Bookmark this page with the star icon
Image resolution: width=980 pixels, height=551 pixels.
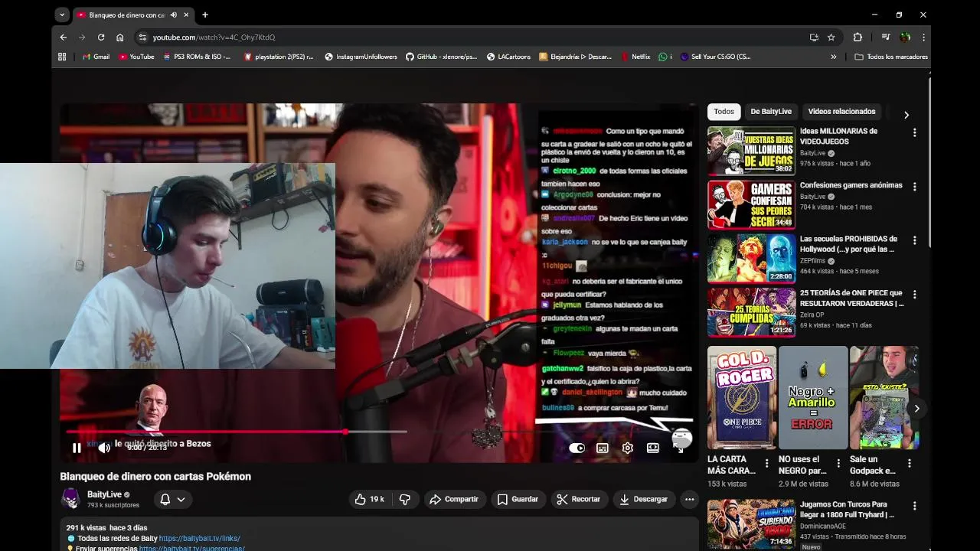pos(831,37)
